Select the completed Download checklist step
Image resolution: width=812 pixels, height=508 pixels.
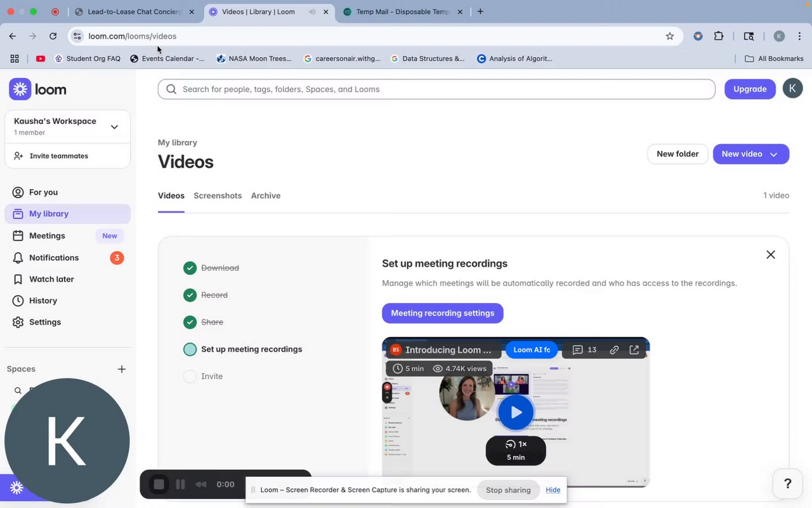[211, 268]
